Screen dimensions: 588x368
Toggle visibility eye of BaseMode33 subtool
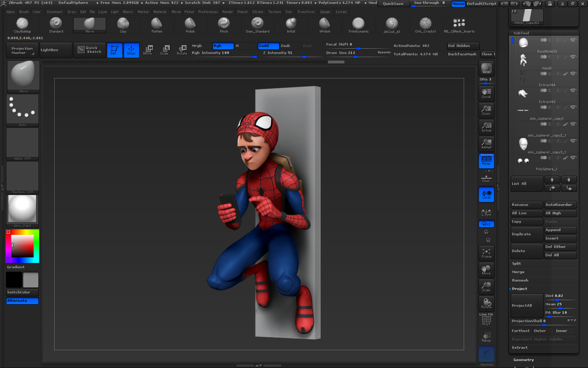click(x=573, y=40)
